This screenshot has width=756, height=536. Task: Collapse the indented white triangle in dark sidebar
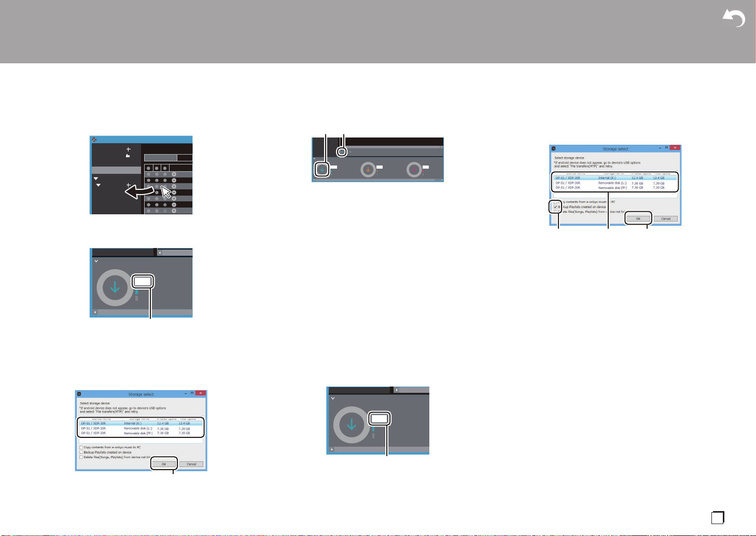(x=99, y=185)
